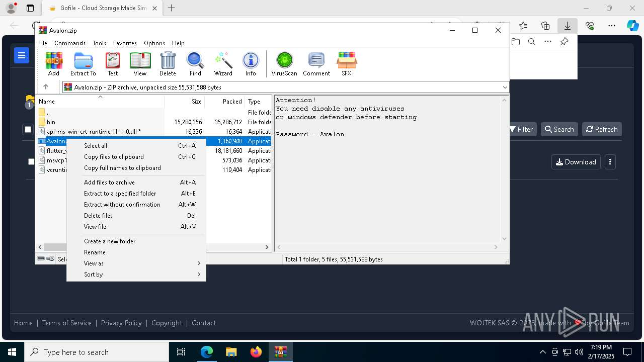
Task: Choose Select all in context menu
Action: [x=136, y=146]
